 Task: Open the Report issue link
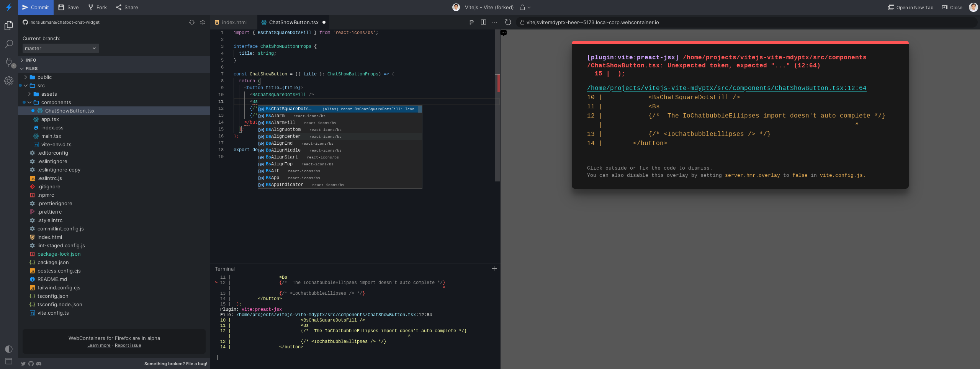click(x=128, y=345)
